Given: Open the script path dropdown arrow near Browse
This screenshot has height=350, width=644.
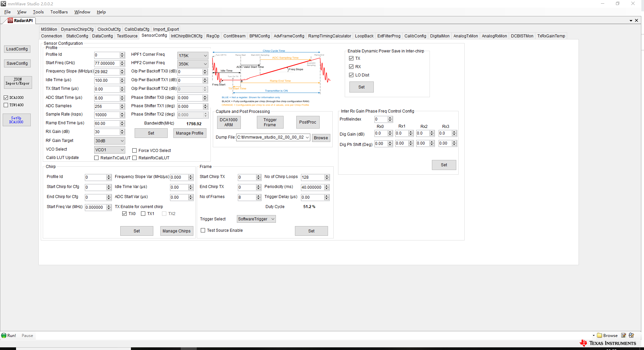Looking at the screenshot, I should coord(594,336).
